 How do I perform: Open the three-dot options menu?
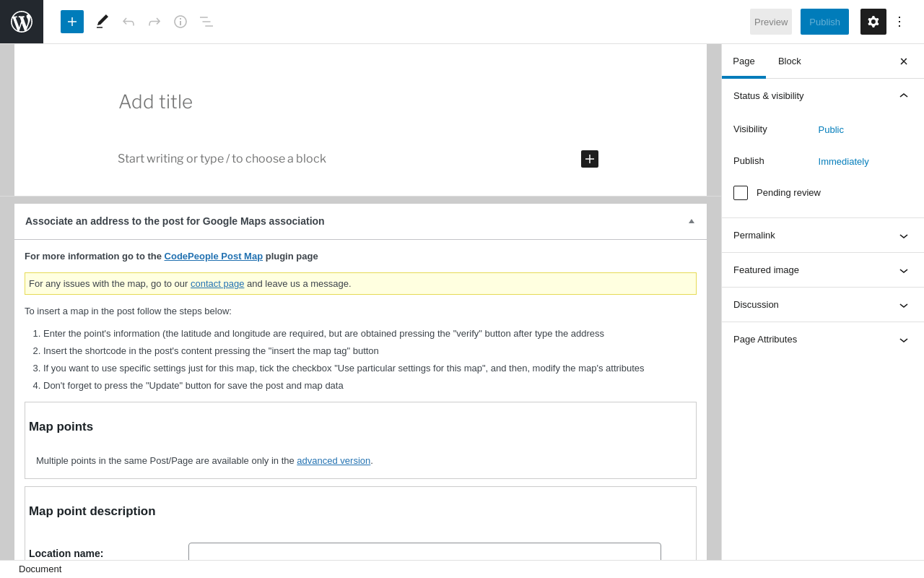(899, 22)
